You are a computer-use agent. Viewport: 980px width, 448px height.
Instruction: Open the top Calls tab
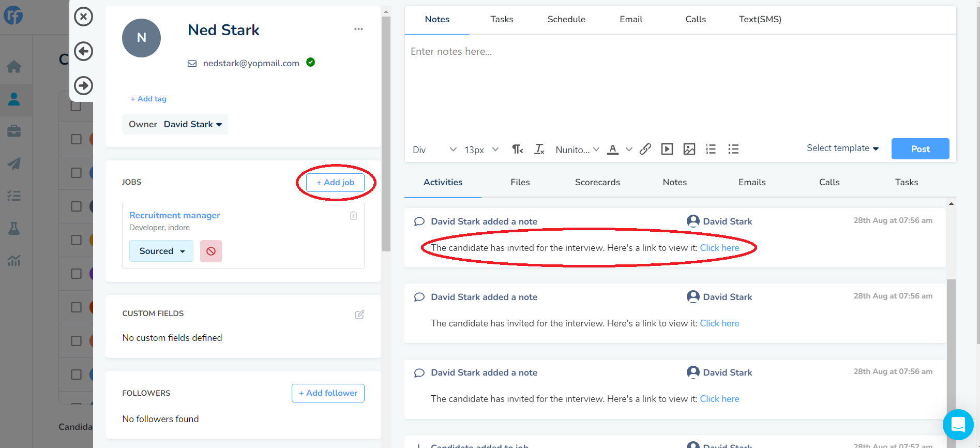tap(696, 19)
